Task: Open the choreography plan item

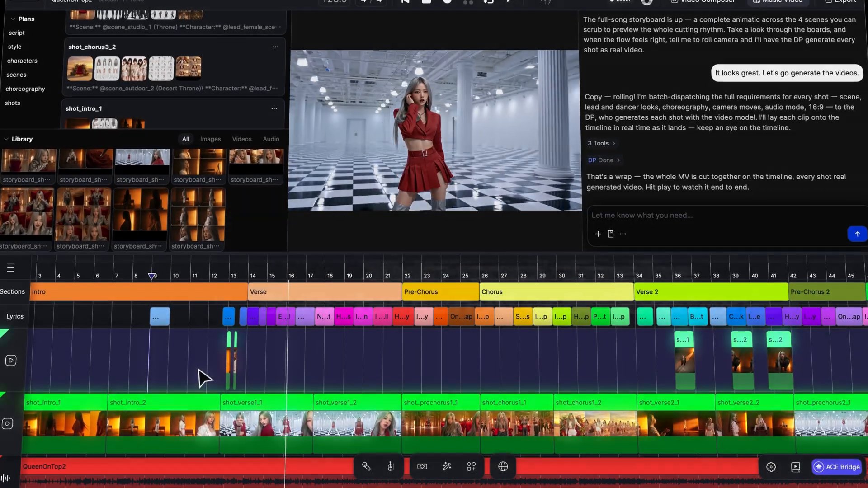Action: [25, 89]
